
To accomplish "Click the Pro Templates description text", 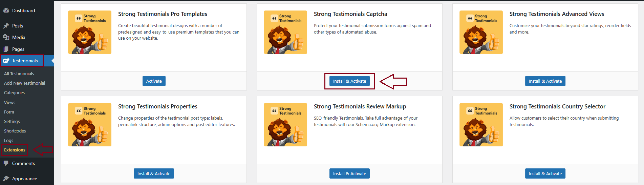I will point(179,32).
